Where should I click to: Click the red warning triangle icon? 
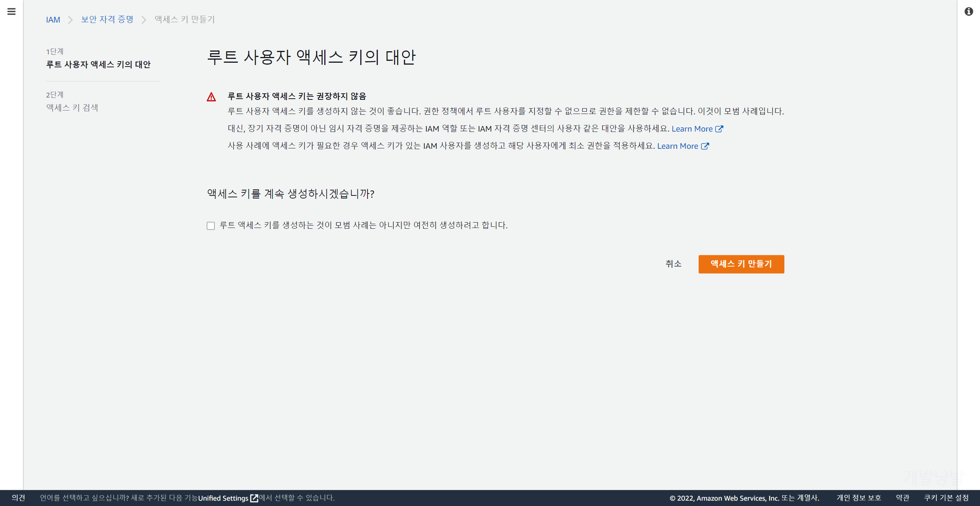pos(211,97)
